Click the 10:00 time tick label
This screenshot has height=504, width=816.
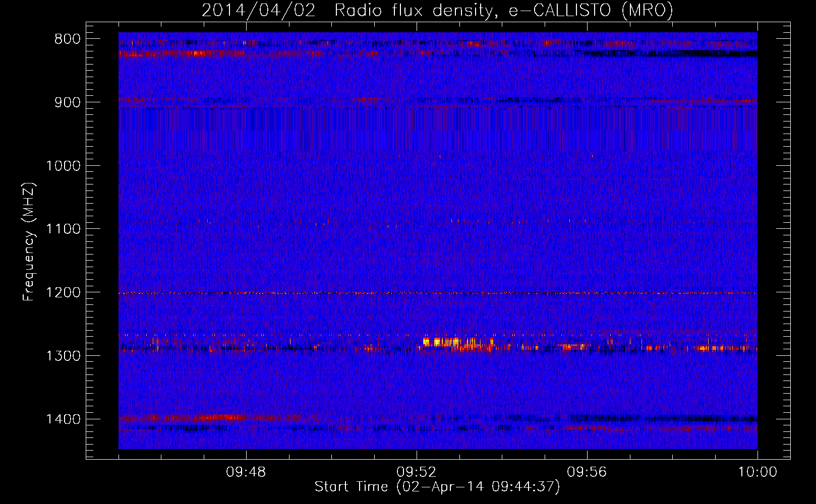coord(757,472)
